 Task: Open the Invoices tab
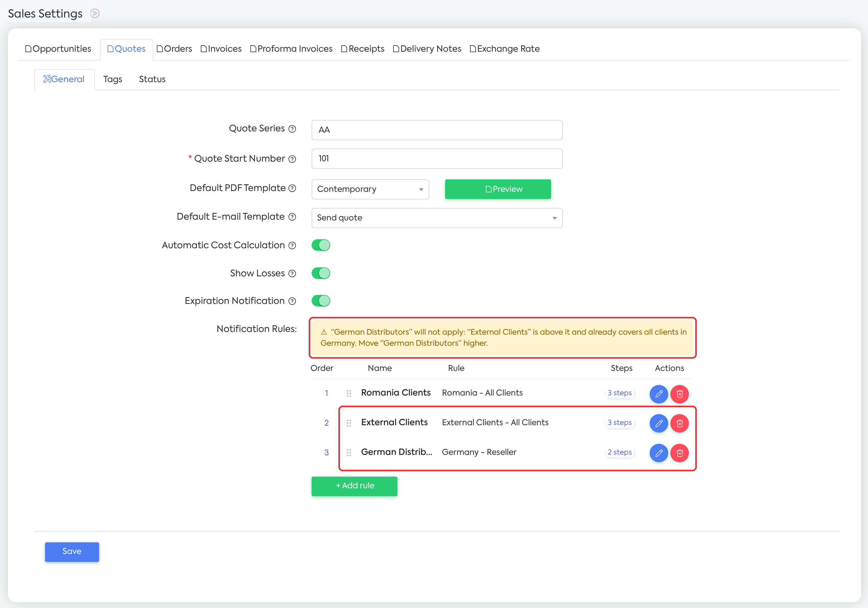pyautogui.click(x=221, y=49)
